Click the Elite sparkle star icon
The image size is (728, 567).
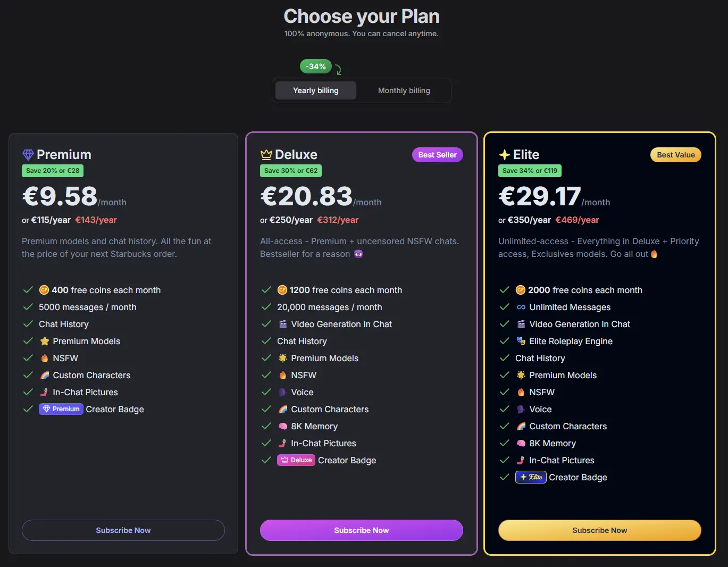[504, 155]
